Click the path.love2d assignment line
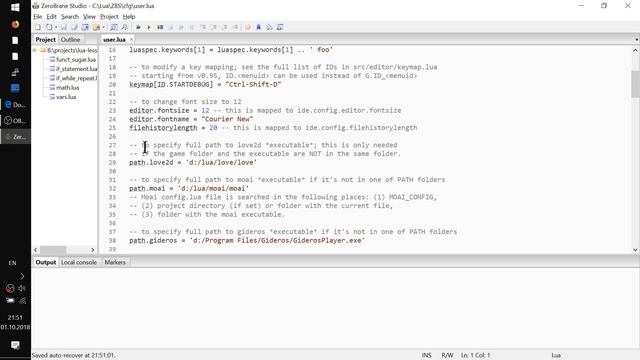The image size is (640, 360). coord(193,162)
